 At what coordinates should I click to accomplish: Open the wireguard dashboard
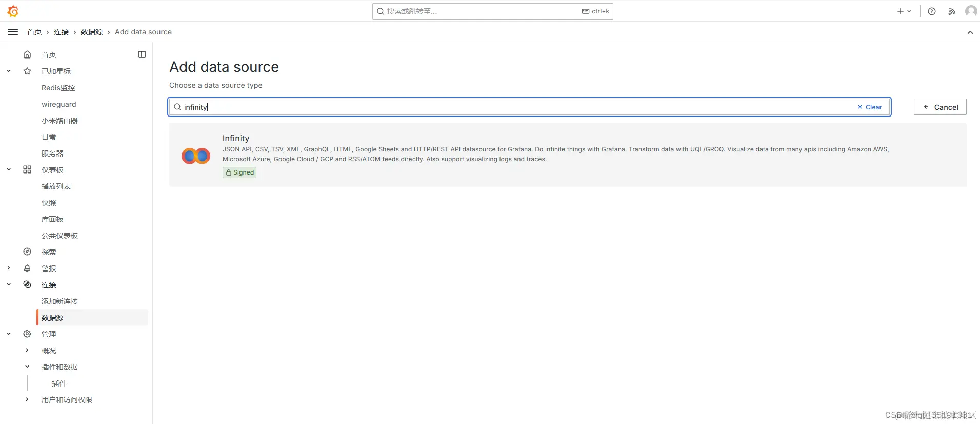tap(58, 104)
